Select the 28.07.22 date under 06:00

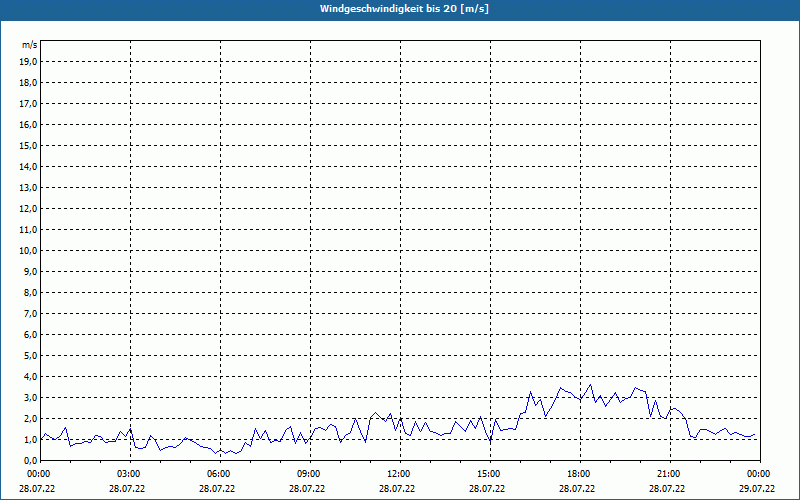click(x=217, y=489)
